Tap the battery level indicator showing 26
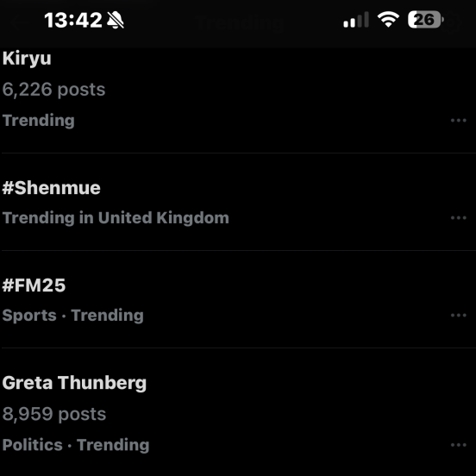Image resolution: width=476 pixels, height=476 pixels. 426,20
